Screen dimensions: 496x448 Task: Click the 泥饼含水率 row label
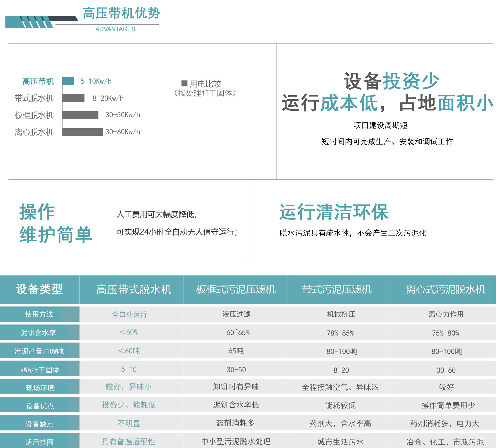38,333
